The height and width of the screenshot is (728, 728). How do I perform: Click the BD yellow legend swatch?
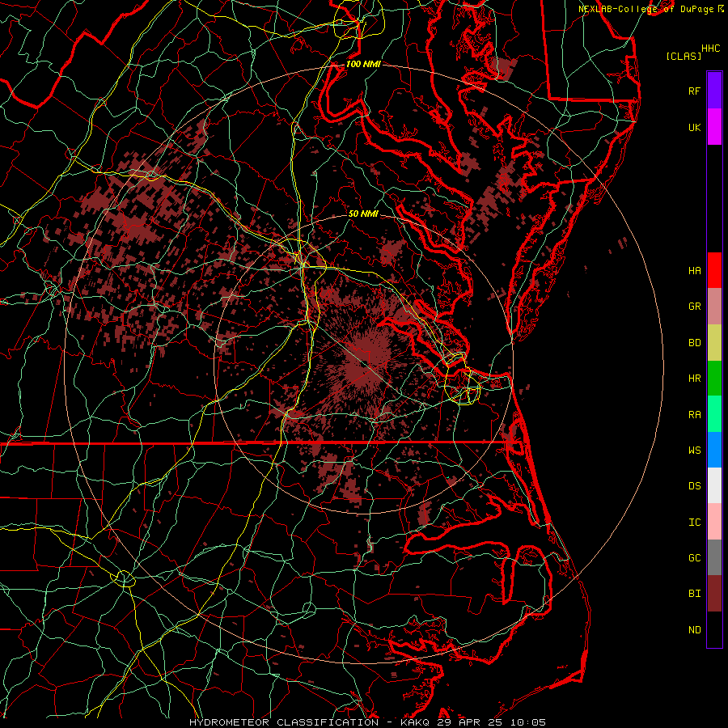[x=714, y=343]
